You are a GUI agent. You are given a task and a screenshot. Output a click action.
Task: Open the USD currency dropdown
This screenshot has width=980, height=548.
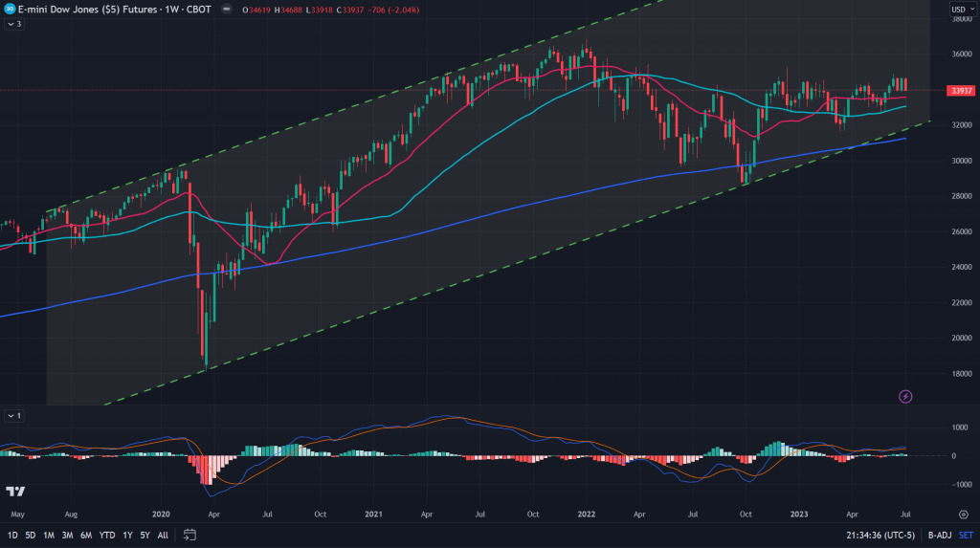[x=961, y=10]
